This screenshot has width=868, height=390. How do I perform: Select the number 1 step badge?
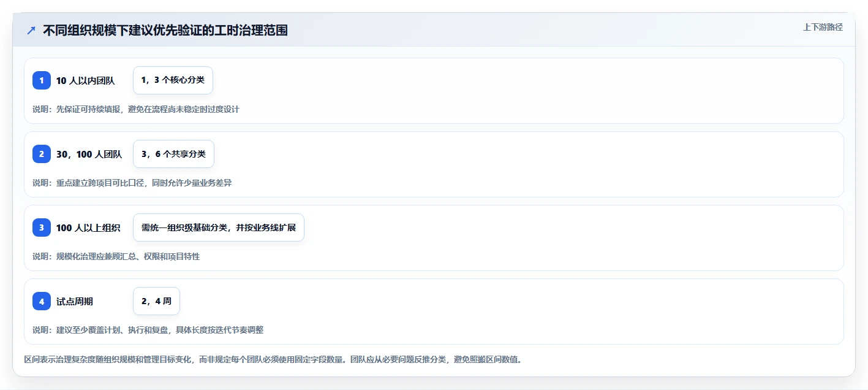click(x=42, y=80)
